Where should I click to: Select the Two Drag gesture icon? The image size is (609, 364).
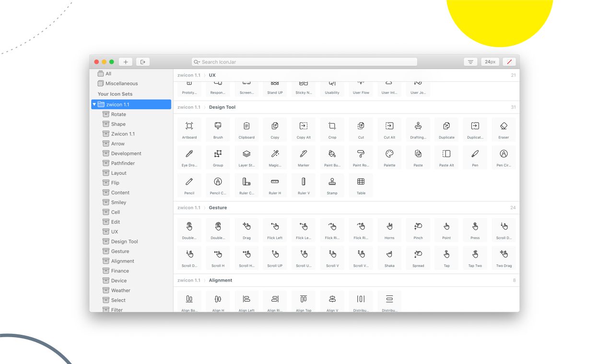coord(504,257)
